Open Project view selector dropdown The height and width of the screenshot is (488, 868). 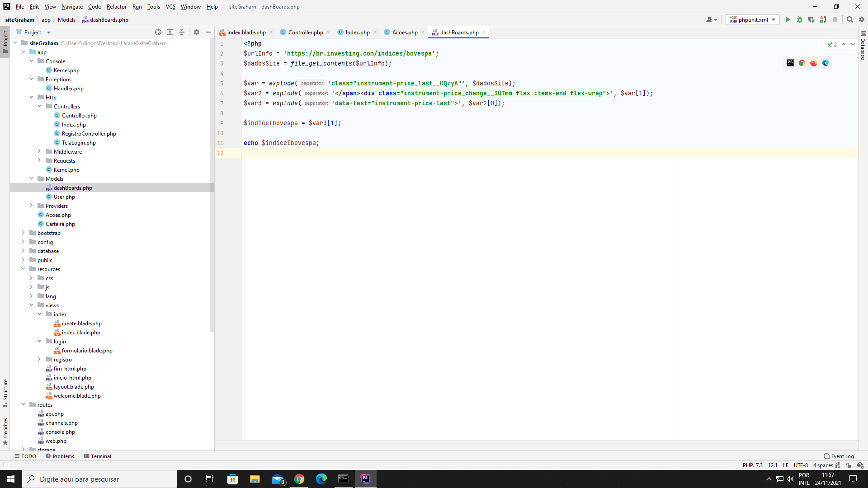(33, 32)
